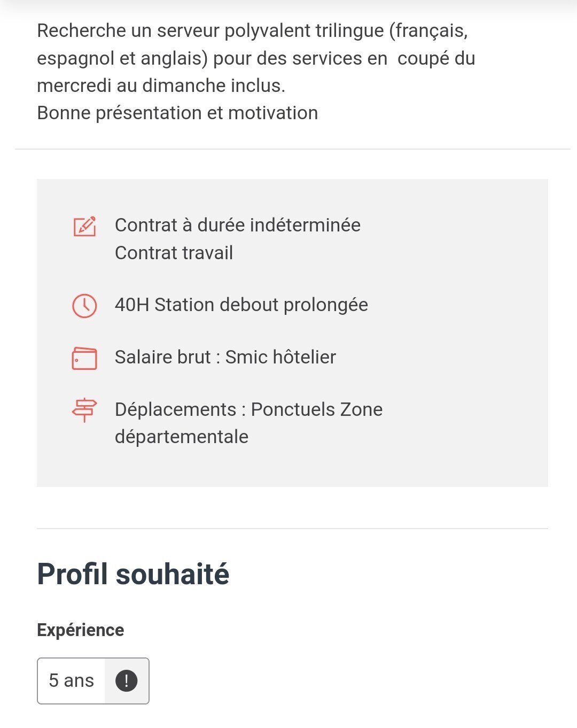Click the divider line above Profil souhaité

pyautogui.click(x=292, y=529)
